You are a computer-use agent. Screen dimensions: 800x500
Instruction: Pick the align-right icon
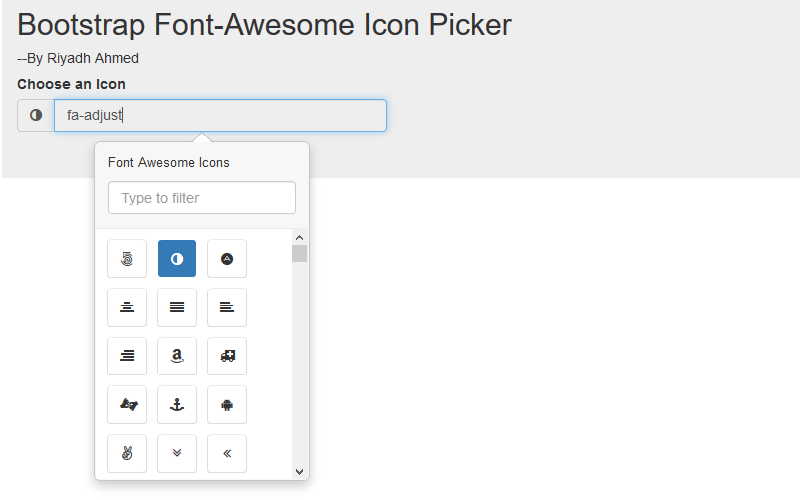[x=127, y=356]
